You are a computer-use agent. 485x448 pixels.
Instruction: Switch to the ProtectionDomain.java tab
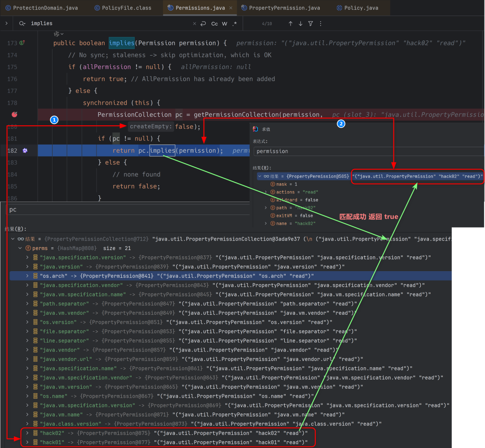click(42, 8)
